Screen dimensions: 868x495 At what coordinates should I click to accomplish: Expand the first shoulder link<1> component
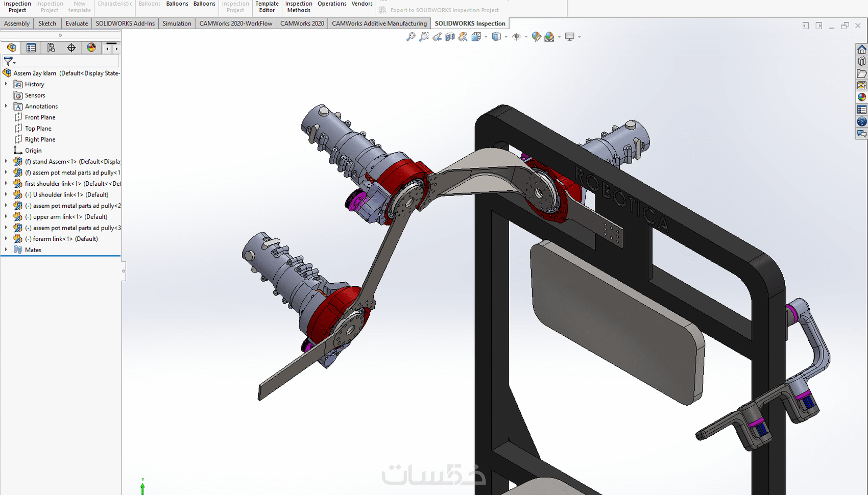coord(6,184)
